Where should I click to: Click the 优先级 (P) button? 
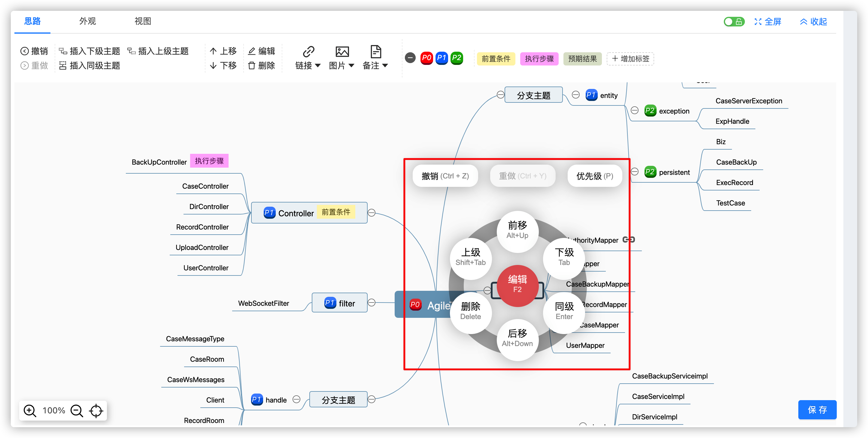coord(595,176)
